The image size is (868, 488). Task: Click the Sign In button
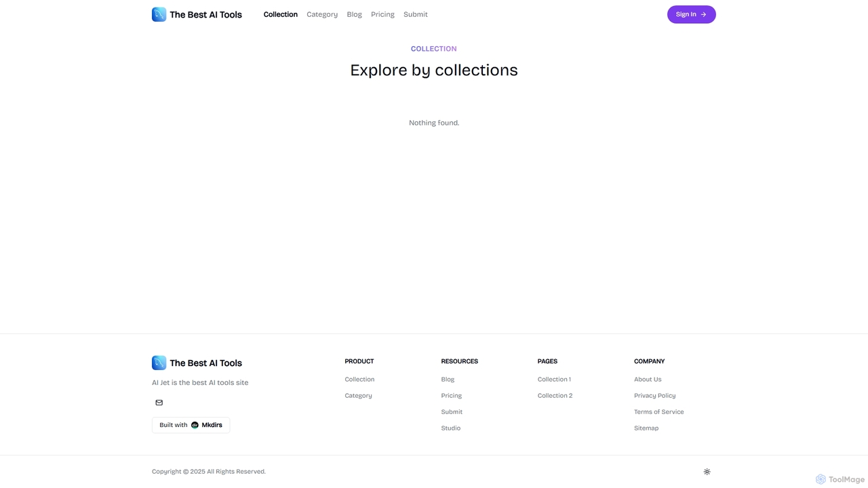(x=691, y=14)
